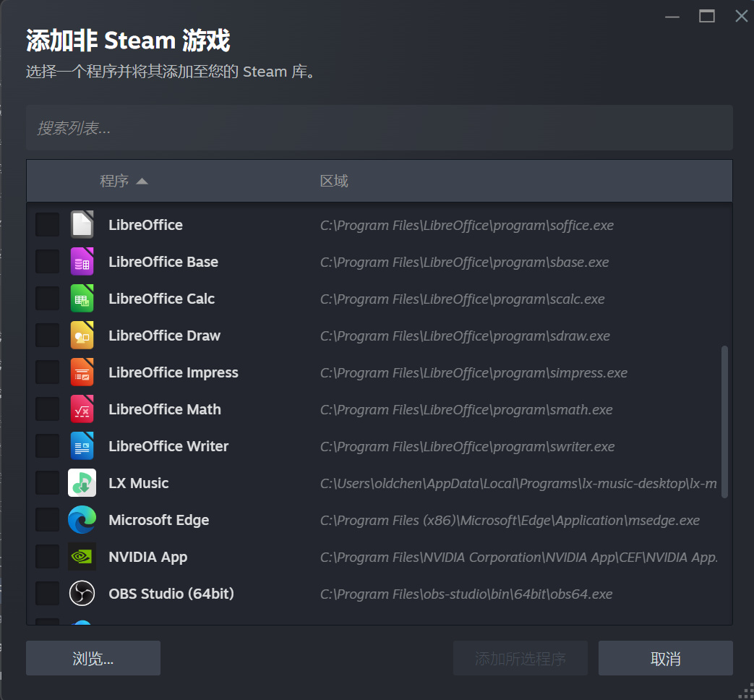Select the LibreOffice Impress checkbox

(x=47, y=372)
